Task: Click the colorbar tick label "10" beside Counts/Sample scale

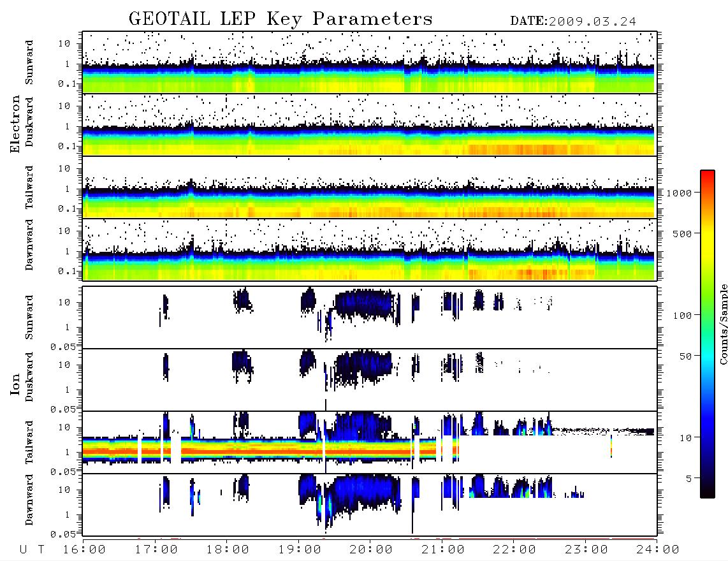Action: [685, 438]
